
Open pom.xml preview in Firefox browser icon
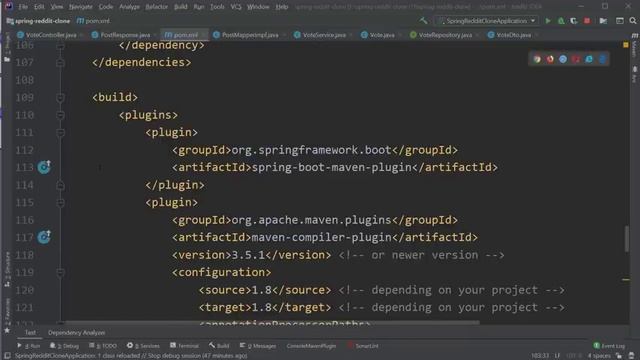point(550,59)
